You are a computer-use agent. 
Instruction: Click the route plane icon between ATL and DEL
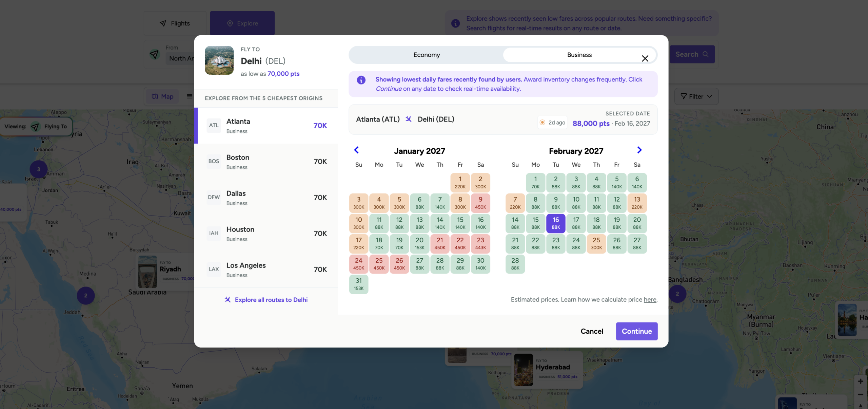coord(408,119)
